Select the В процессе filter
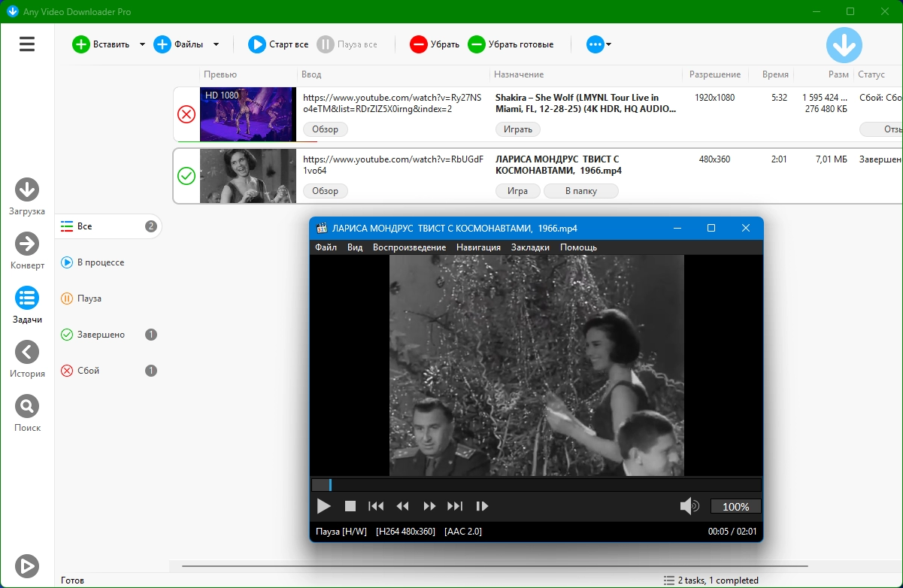Viewport: 903px width, 588px height. coord(108,262)
